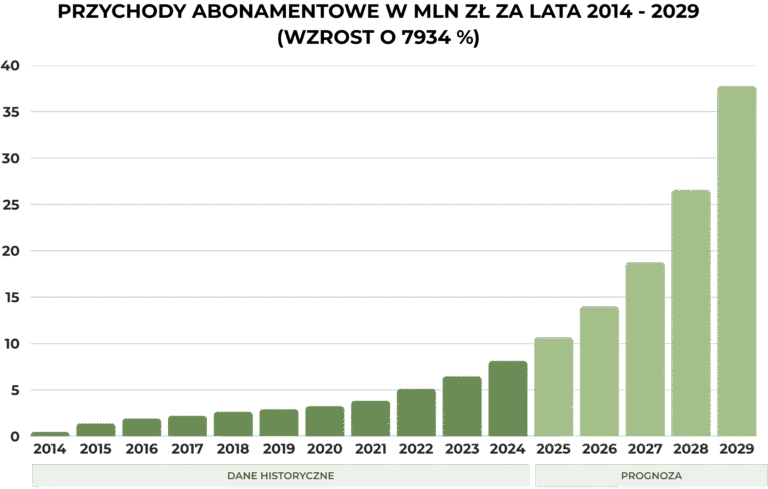Screen dimensions: 768x489
Task: Select the 2026 forecast bar
Action: (x=599, y=371)
